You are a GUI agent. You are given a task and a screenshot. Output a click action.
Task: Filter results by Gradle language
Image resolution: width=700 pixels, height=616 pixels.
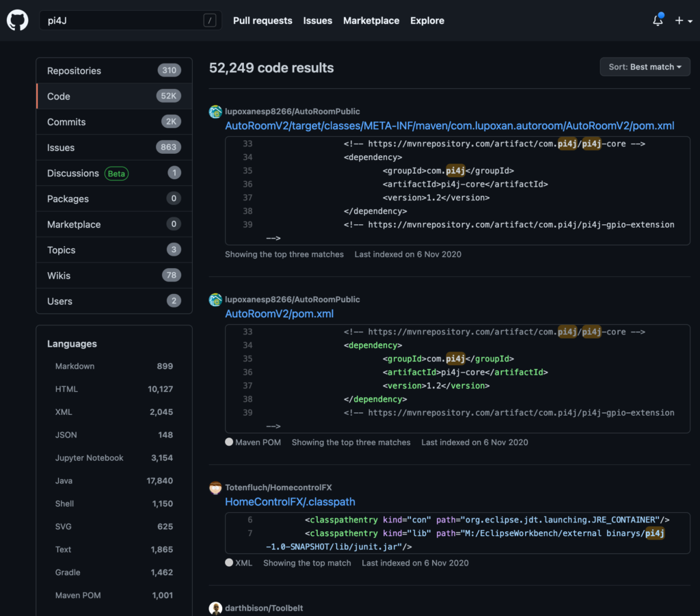click(114, 572)
